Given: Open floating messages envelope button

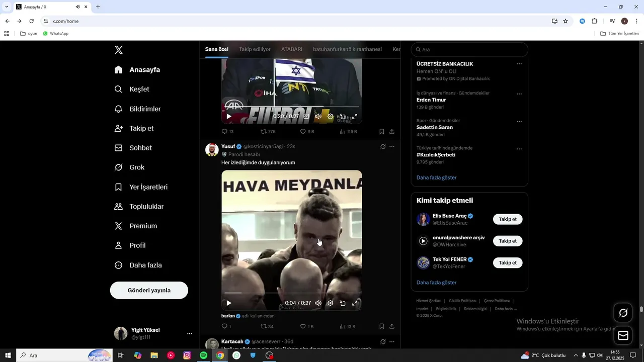Looking at the screenshot, I should pyautogui.click(x=623, y=336).
